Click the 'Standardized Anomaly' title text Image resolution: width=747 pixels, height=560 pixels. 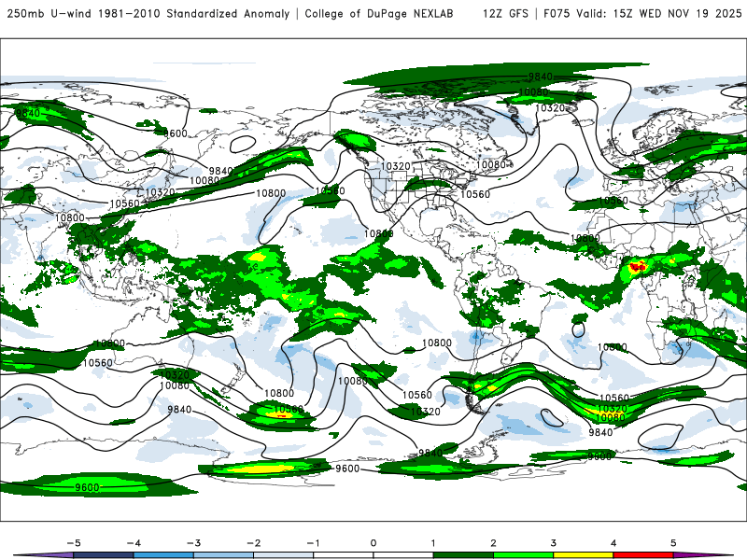tap(228, 13)
